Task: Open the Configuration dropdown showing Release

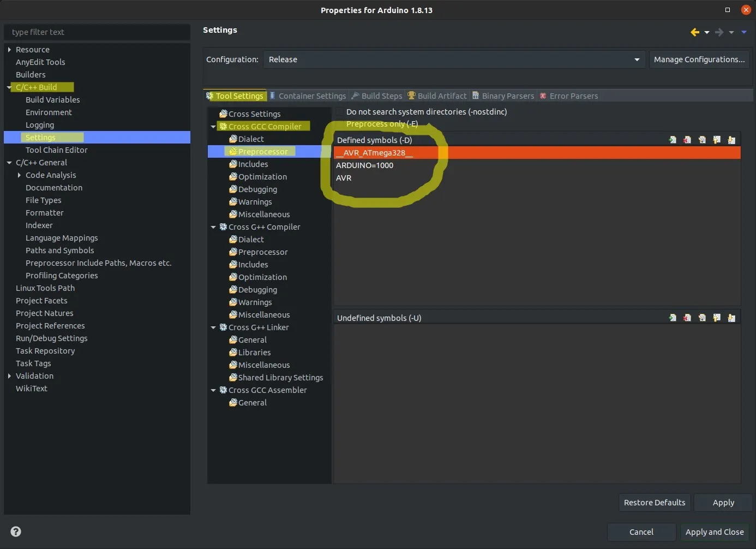Action: click(454, 59)
